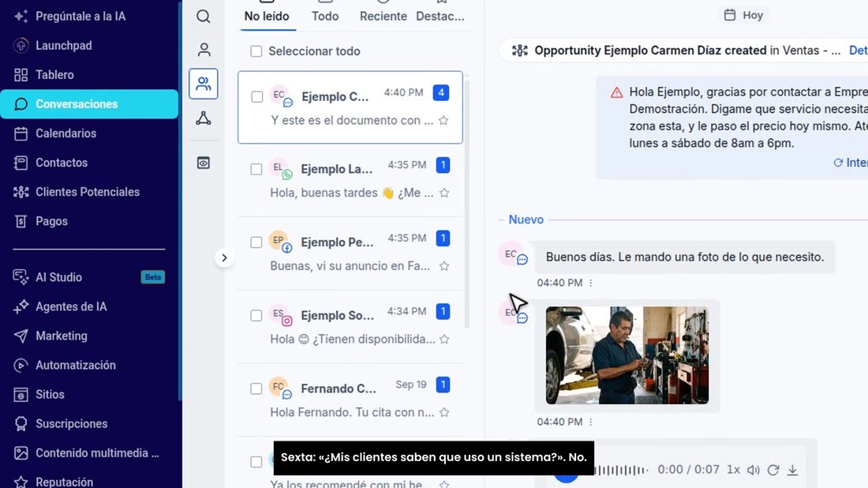Click the Det... link on opportunity banner
Screen dimensions: 868x488
[x=858, y=51]
